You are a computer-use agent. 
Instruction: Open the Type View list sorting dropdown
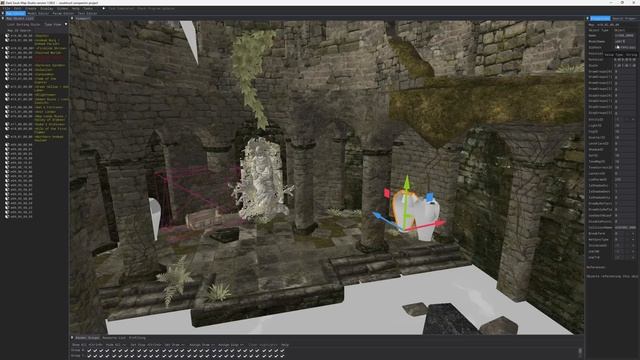[x=56, y=24]
